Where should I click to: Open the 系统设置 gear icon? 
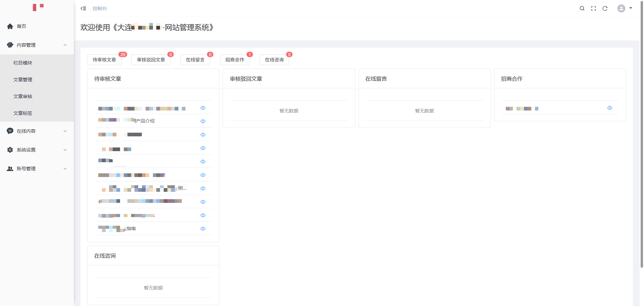(x=10, y=150)
